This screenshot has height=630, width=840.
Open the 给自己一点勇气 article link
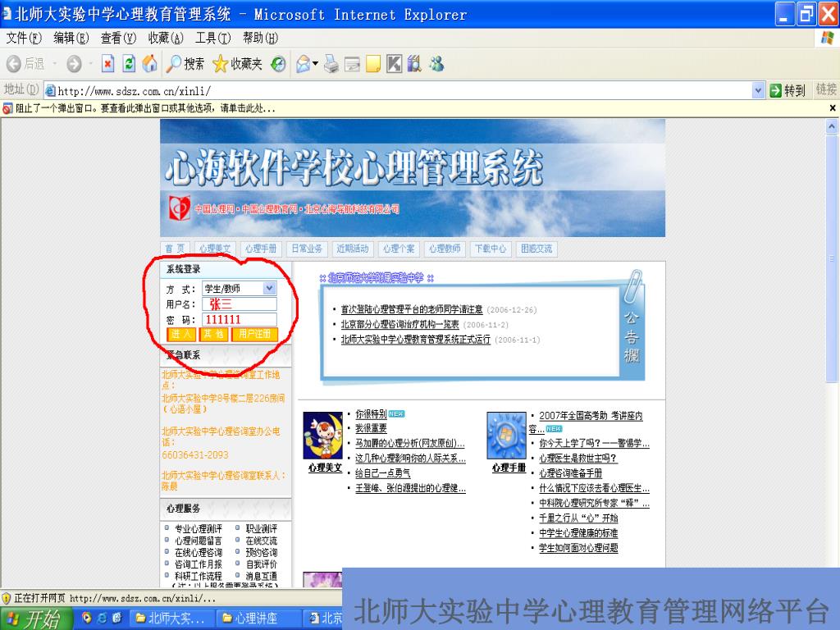tap(382, 473)
